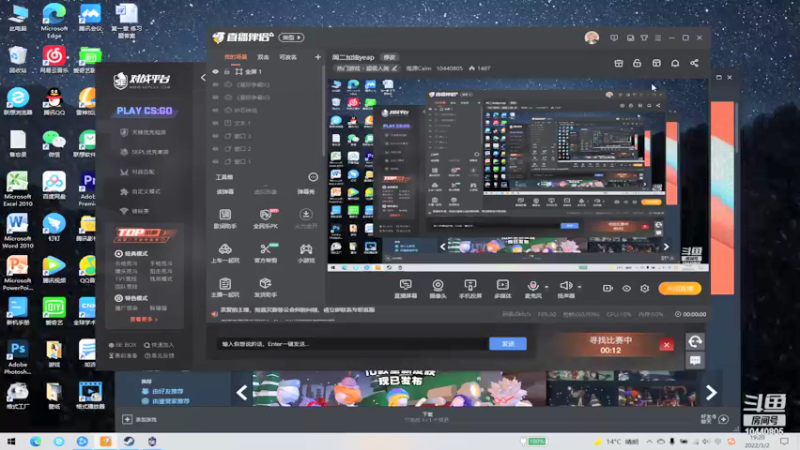Switch to 我的场景 scene tab

[x=235, y=57]
